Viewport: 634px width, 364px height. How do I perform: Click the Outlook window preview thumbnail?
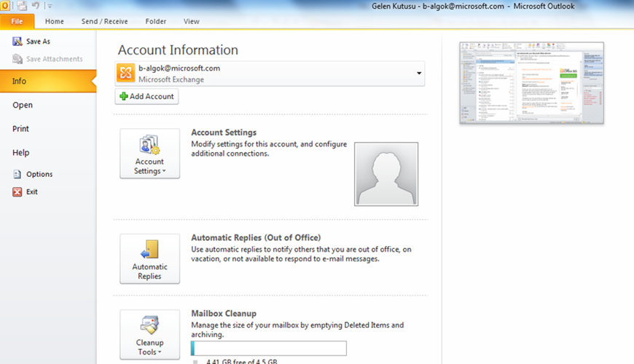pyautogui.click(x=532, y=83)
